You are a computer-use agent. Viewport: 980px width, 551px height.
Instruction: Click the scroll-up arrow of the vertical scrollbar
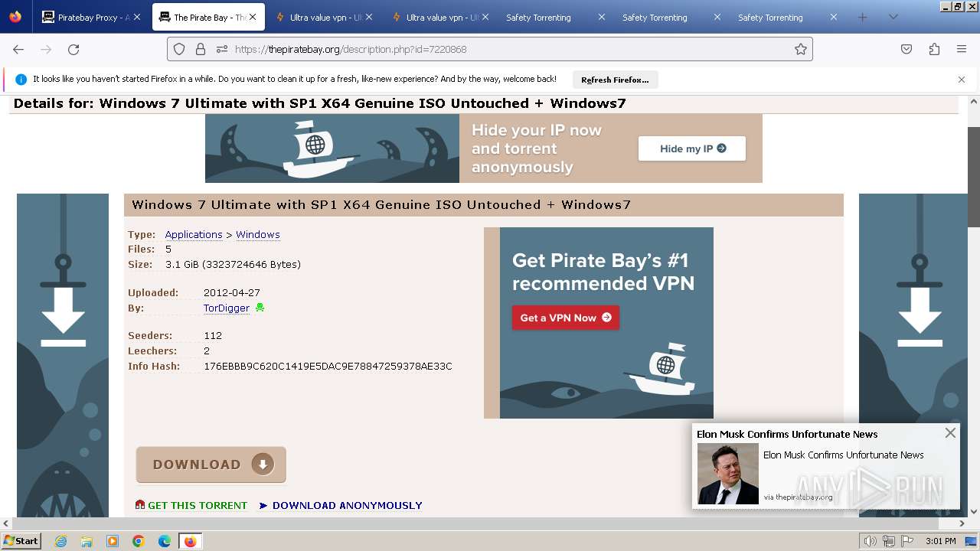[x=974, y=101]
